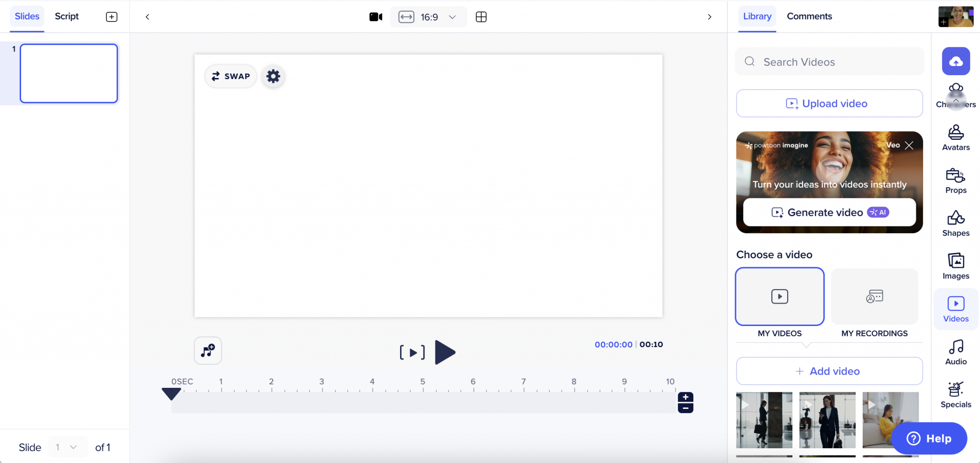Select the Props library
Screen dimensions: 980x463
(955, 181)
